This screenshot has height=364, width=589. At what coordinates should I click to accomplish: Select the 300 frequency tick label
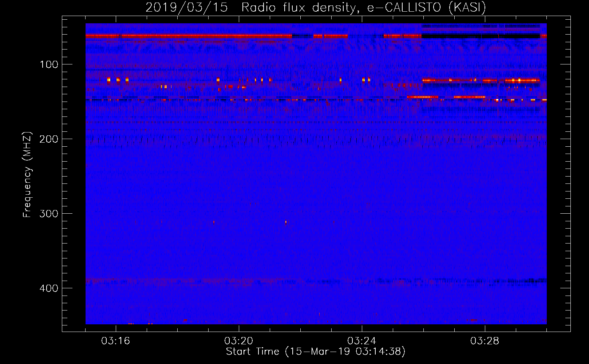point(49,214)
